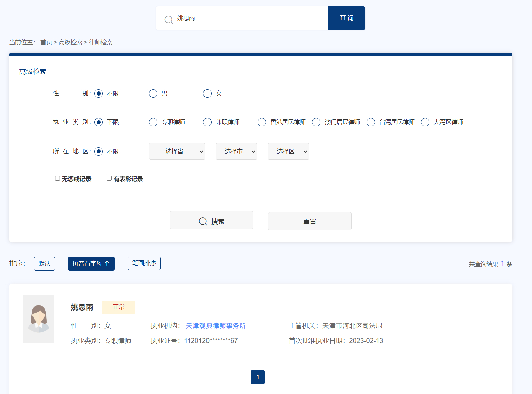Sort results by 默认
Viewport: 532px width, 394px height.
coord(44,264)
